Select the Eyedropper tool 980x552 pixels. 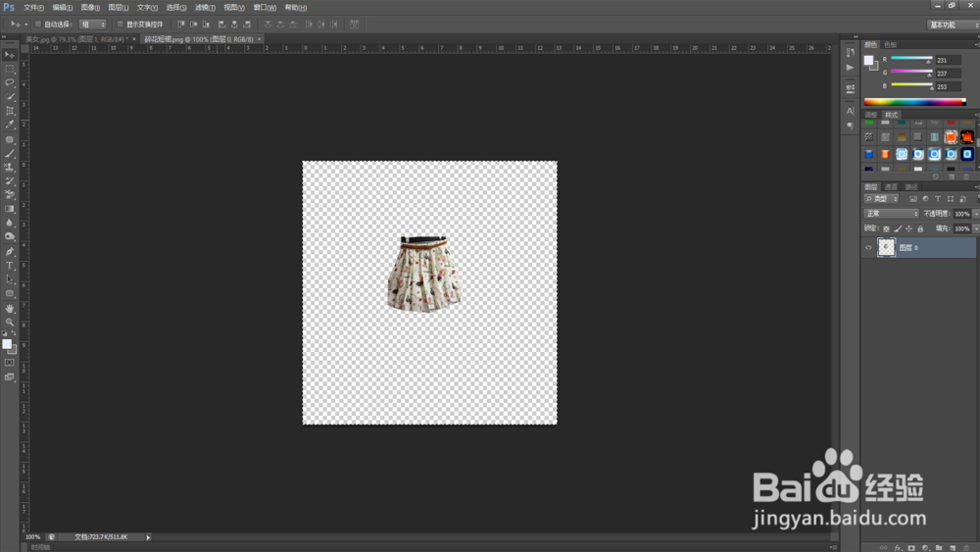point(10,125)
